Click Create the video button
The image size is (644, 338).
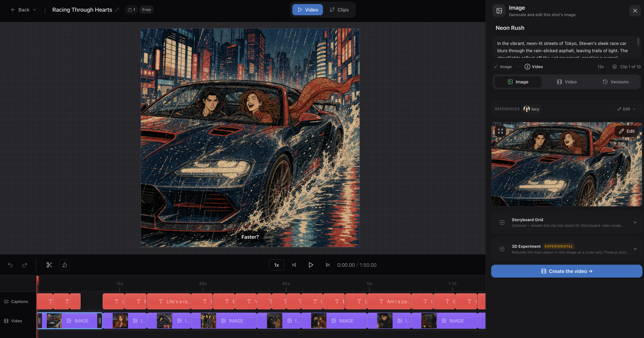[567, 271]
